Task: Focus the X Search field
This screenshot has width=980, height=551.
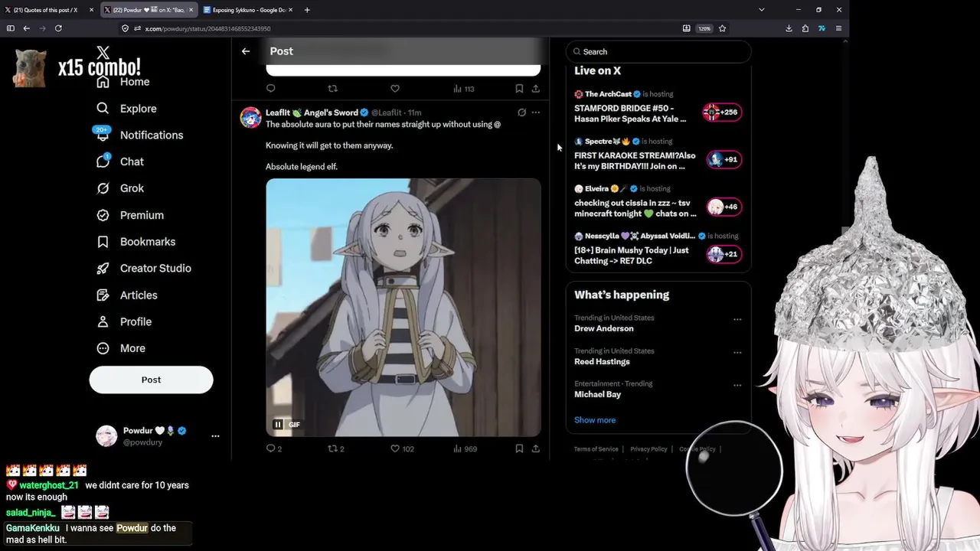Action: pos(658,51)
